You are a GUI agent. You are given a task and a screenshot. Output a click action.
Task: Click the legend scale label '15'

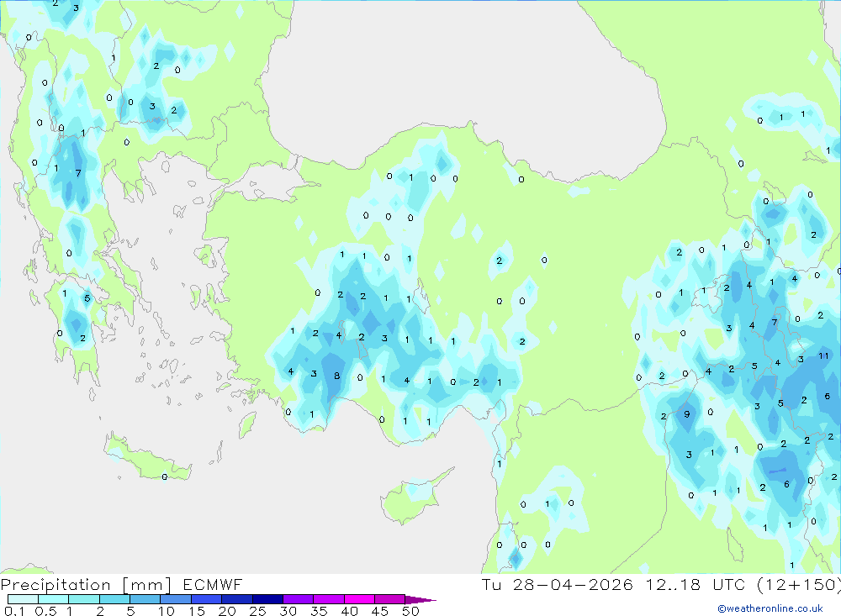pyautogui.click(x=197, y=611)
